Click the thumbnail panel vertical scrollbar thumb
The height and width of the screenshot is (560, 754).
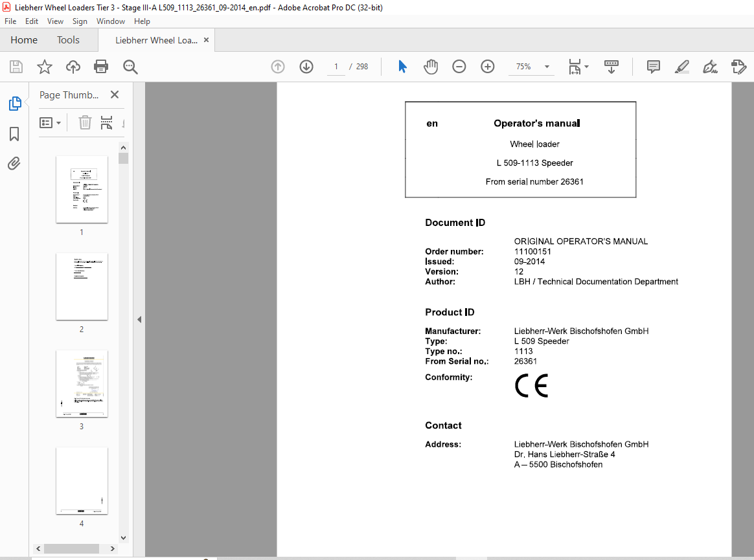(x=123, y=158)
